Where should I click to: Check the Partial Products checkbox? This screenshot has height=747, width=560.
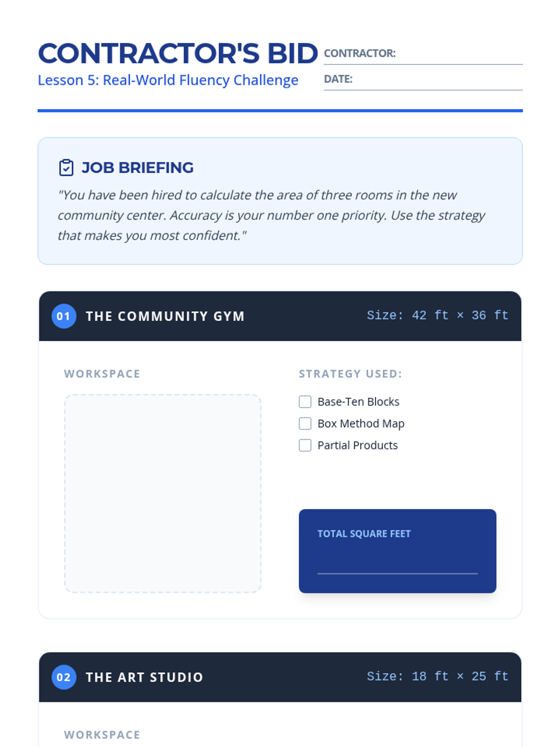pyautogui.click(x=305, y=445)
